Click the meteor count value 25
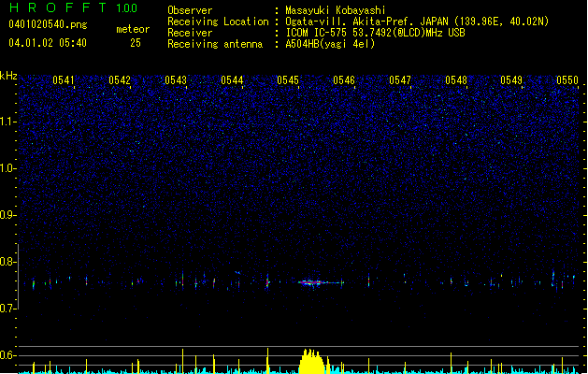Viewport: 588px width, 374px height. click(x=136, y=43)
